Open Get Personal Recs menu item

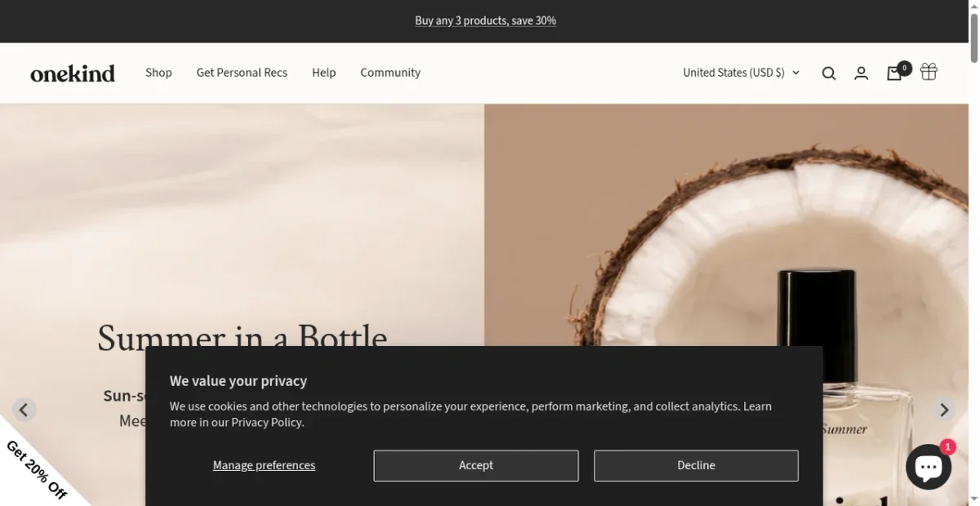pos(242,73)
